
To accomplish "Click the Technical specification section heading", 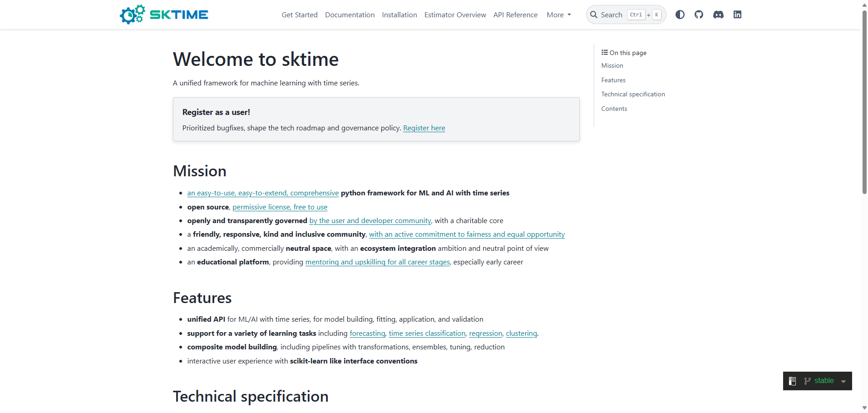I will click(251, 397).
